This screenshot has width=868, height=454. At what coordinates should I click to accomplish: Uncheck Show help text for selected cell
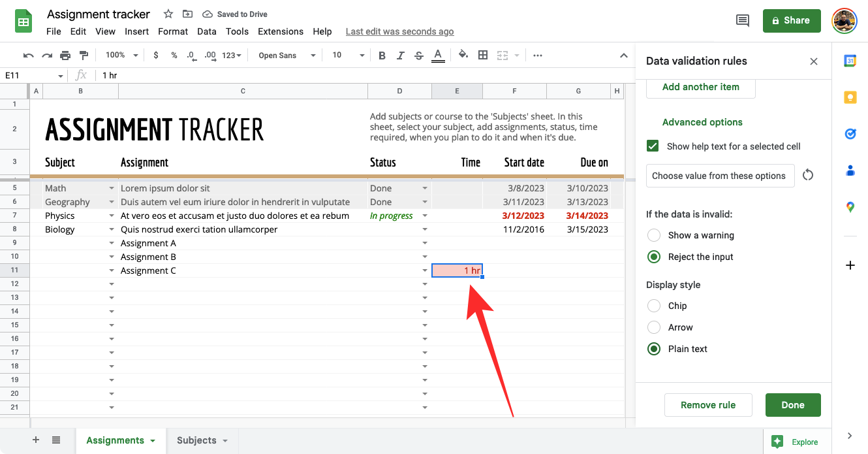pyautogui.click(x=653, y=146)
